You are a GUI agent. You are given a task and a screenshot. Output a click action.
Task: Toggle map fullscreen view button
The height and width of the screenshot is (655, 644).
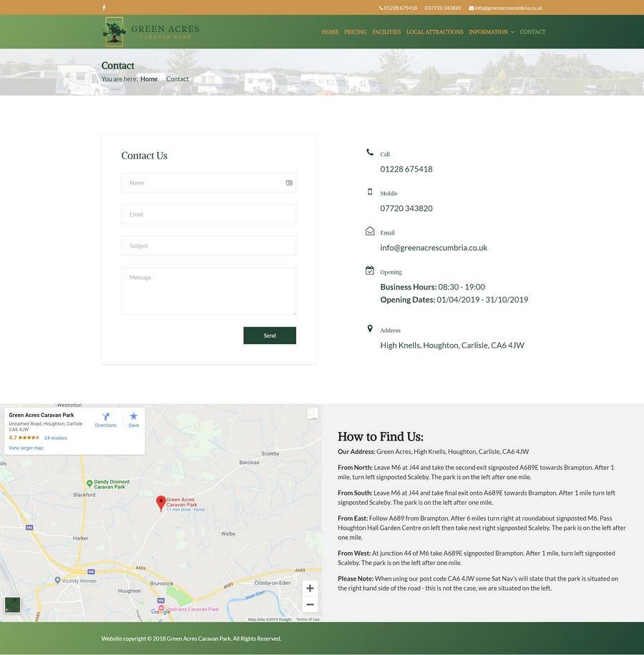[312, 413]
